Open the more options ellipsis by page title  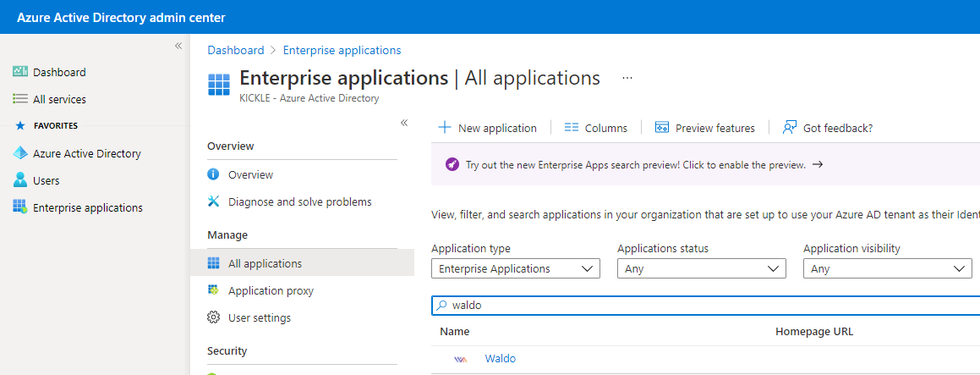pyautogui.click(x=627, y=78)
